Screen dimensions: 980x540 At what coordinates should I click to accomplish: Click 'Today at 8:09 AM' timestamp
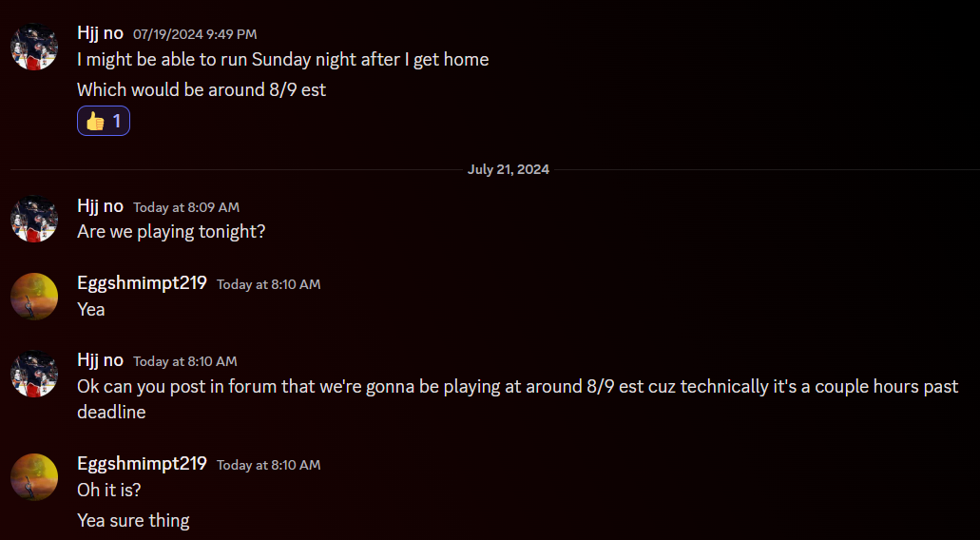pyautogui.click(x=186, y=207)
